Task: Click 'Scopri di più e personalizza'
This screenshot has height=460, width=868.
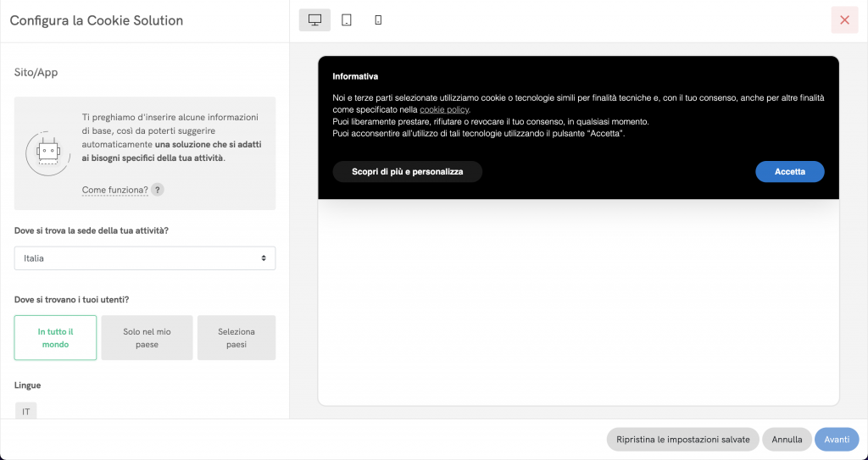Action: (x=407, y=172)
